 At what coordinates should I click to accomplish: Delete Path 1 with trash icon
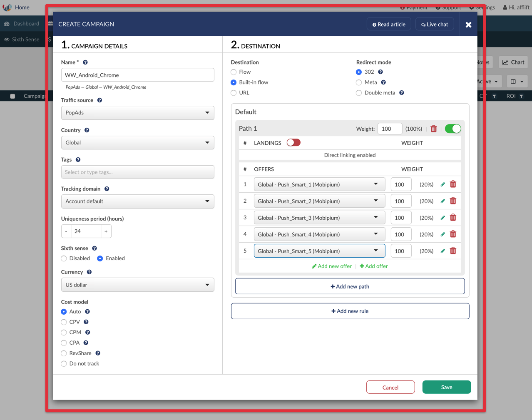[434, 129]
